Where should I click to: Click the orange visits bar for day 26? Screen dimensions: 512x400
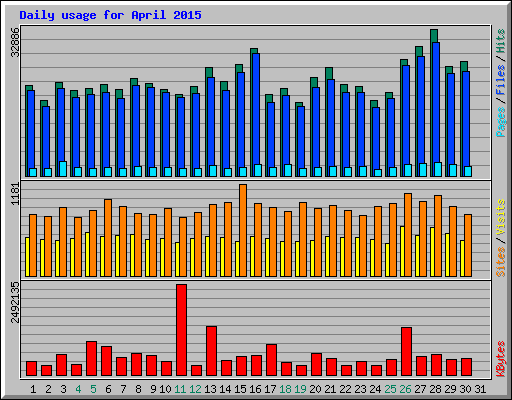tap(408, 235)
